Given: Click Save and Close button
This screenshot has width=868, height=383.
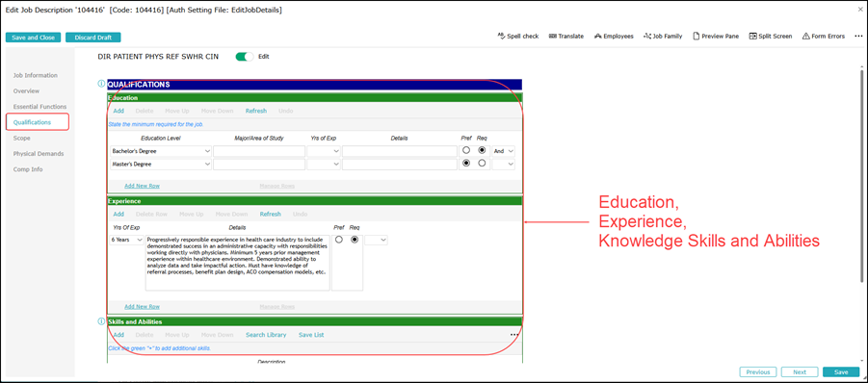Looking at the screenshot, I should pyautogui.click(x=33, y=38).
